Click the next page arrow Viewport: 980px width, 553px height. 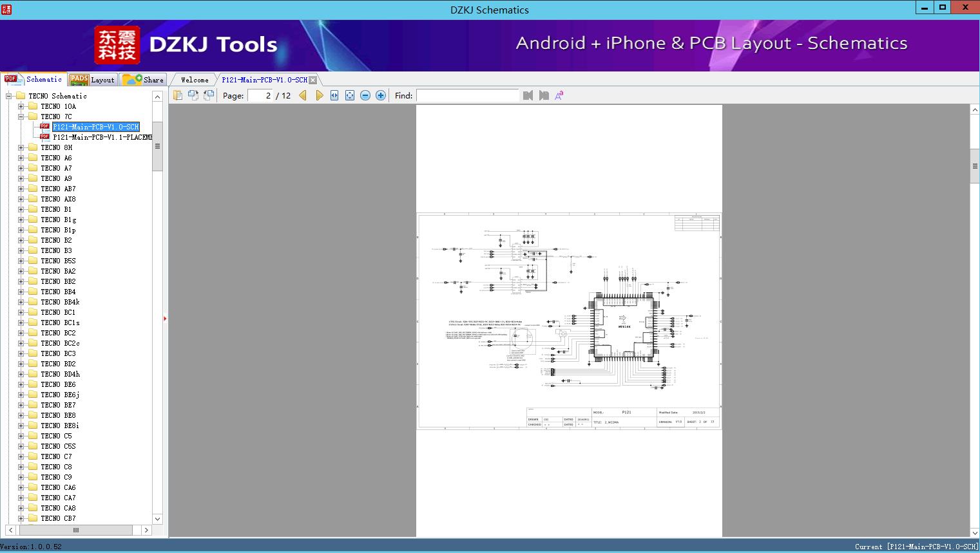(320, 95)
